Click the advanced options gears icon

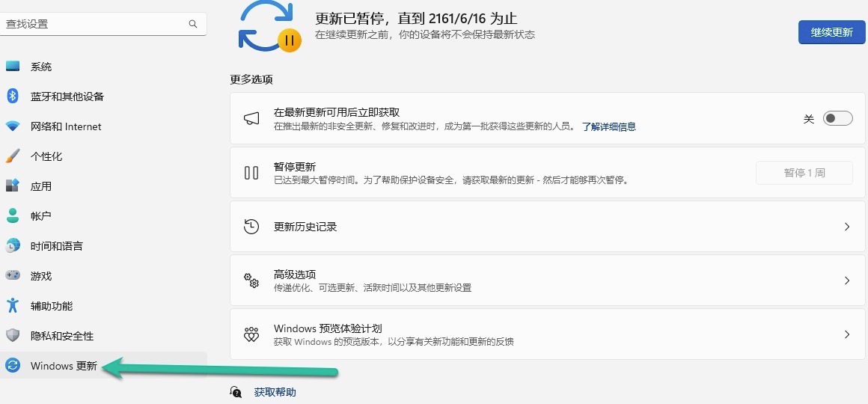251,280
